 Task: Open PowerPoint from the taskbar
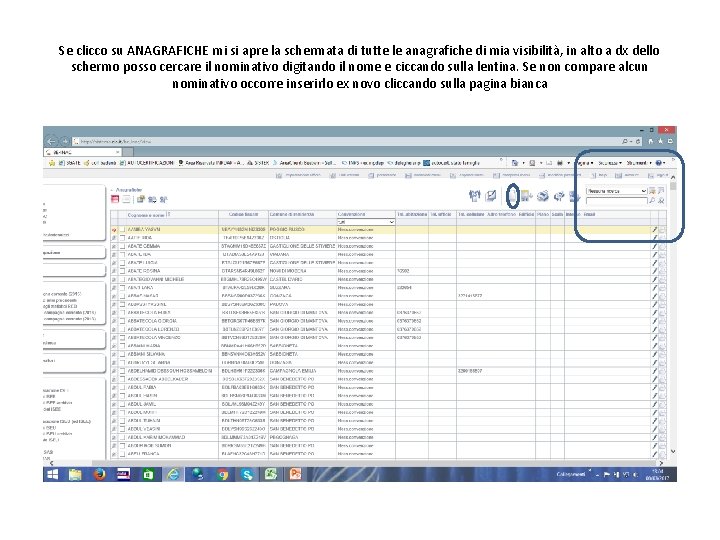click(295, 474)
